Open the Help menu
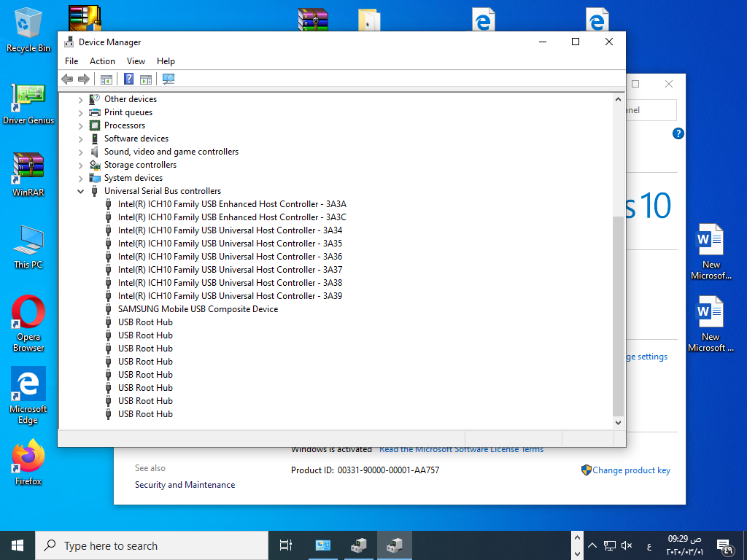 (x=166, y=61)
